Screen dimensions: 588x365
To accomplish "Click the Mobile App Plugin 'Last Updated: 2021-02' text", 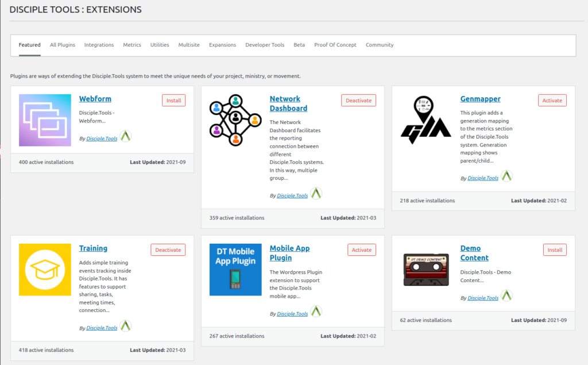I will [x=349, y=336].
